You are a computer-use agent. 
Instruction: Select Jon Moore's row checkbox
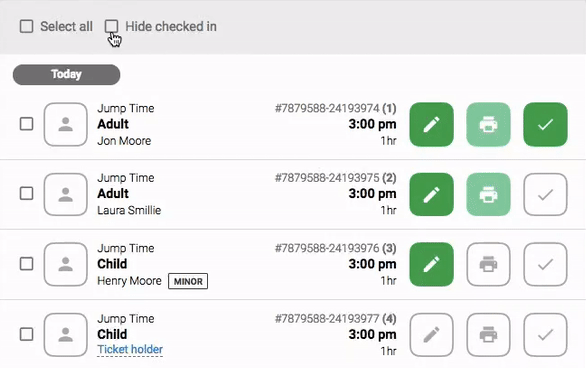[27, 124]
